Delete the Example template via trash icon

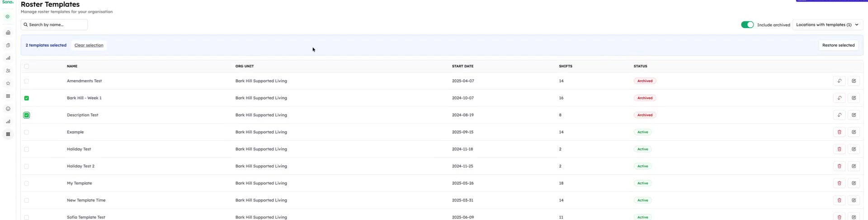coord(839,132)
